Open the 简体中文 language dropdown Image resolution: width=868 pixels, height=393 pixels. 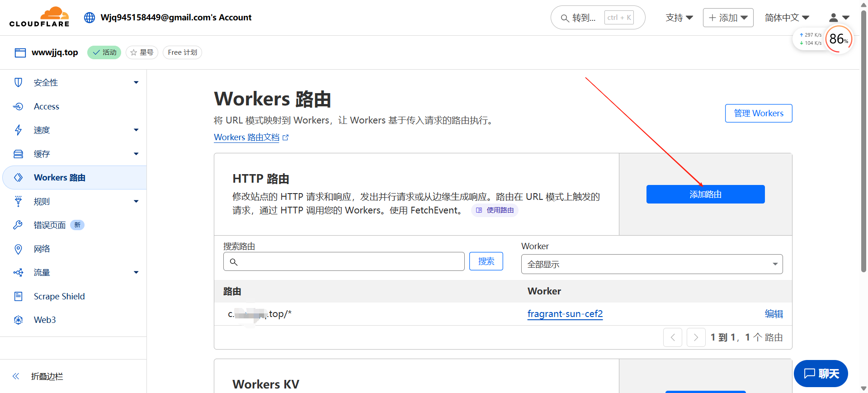pyautogui.click(x=787, y=18)
